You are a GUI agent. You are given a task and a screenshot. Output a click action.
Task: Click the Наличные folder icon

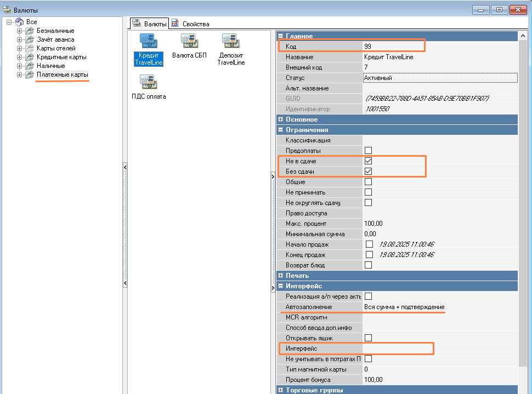click(x=29, y=66)
